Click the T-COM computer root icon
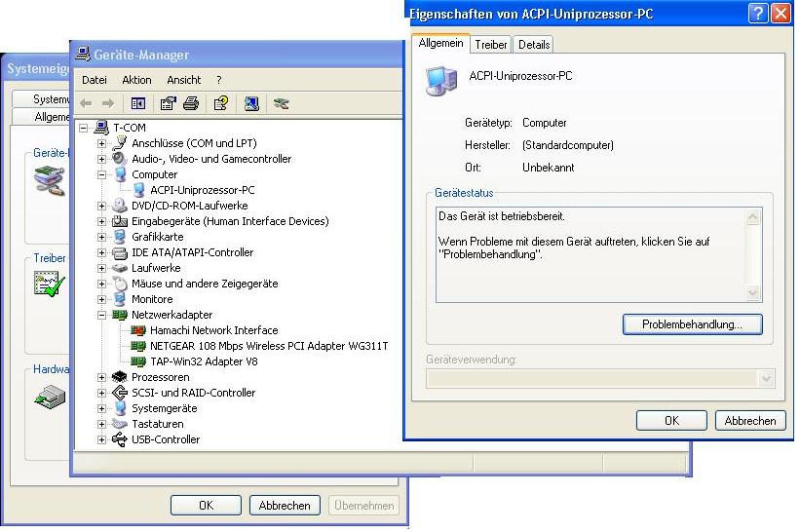This screenshot has height=532, width=800. click(x=100, y=128)
